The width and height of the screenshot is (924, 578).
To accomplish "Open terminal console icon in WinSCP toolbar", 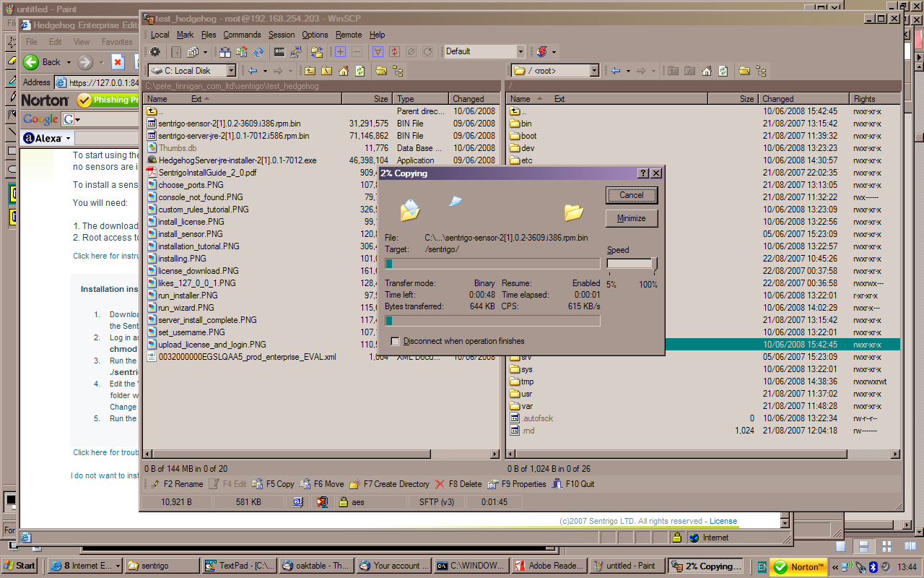I will (279, 51).
